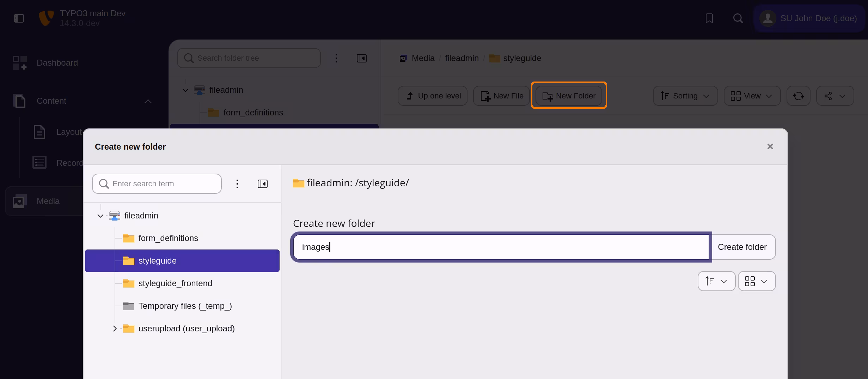Open the View dropdown in the file toolbar

click(x=751, y=96)
